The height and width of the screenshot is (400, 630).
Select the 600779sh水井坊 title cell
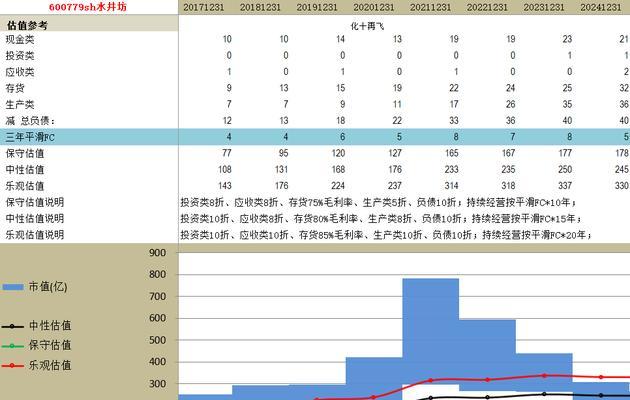coord(88,7)
